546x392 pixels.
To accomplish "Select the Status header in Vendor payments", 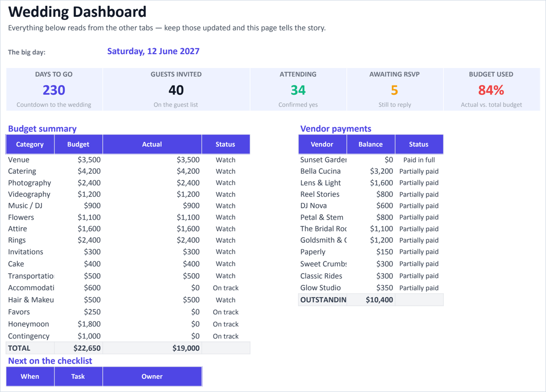I will 419,144.
